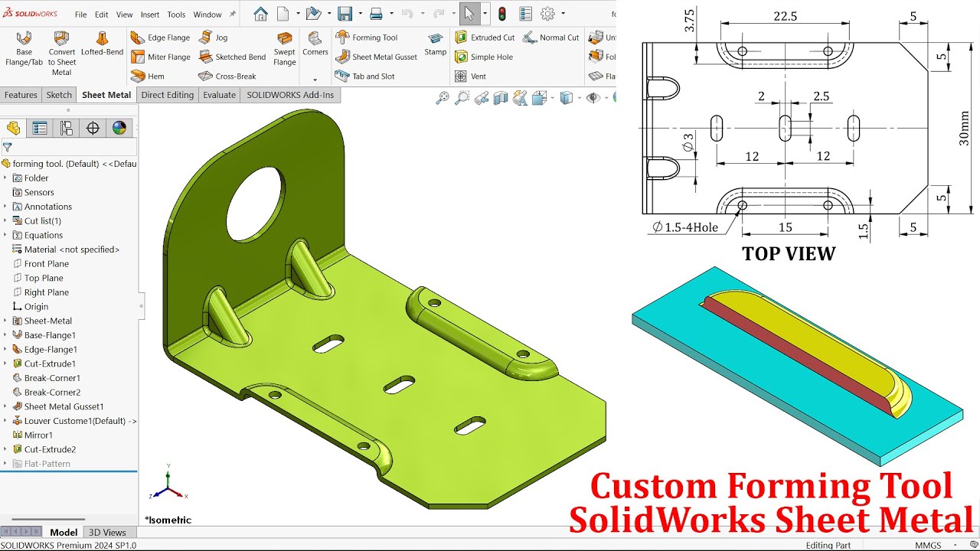Click the Save floppy disk icon
The image size is (980, 551).
tap(345, 14)
